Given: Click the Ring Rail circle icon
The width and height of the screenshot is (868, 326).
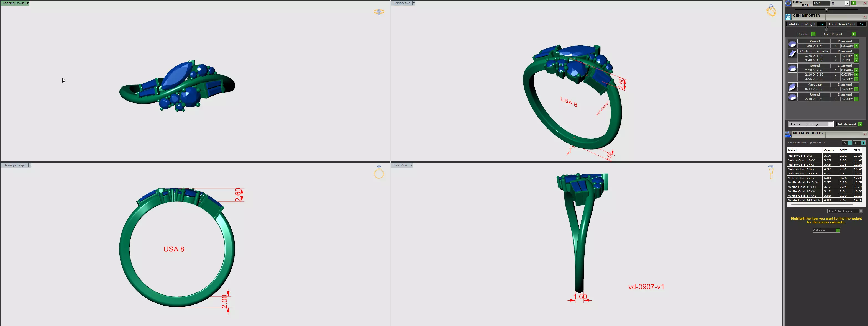Looking at the screenshot, I should 788,3.
